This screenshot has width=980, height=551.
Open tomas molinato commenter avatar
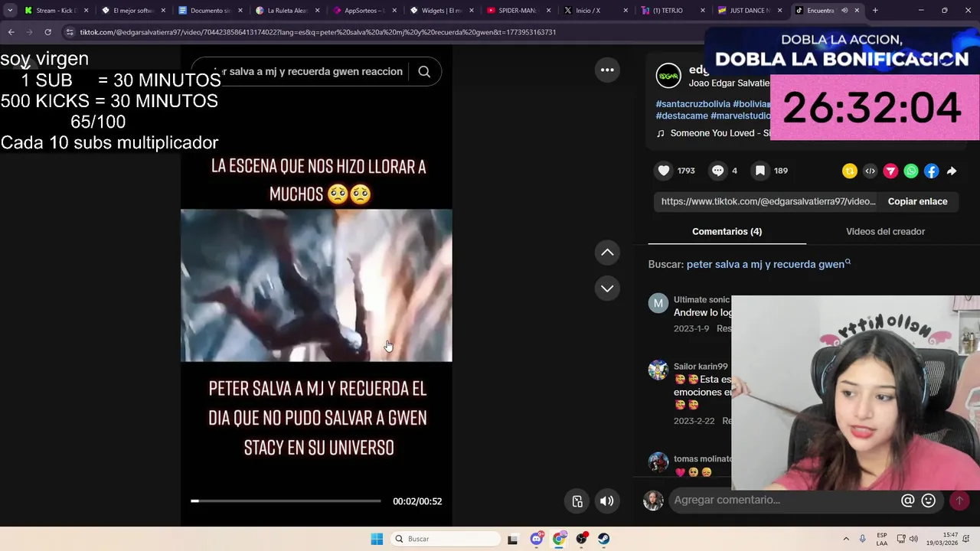point(658,461)
